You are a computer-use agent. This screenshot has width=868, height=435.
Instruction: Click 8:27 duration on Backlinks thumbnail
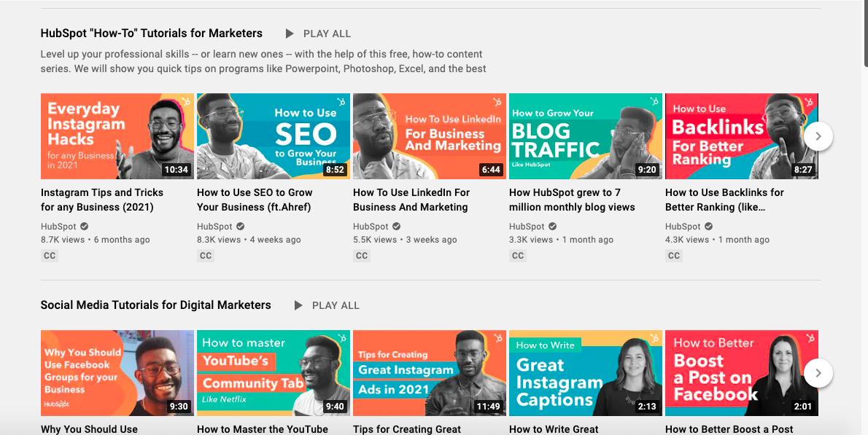coord(803,170)
